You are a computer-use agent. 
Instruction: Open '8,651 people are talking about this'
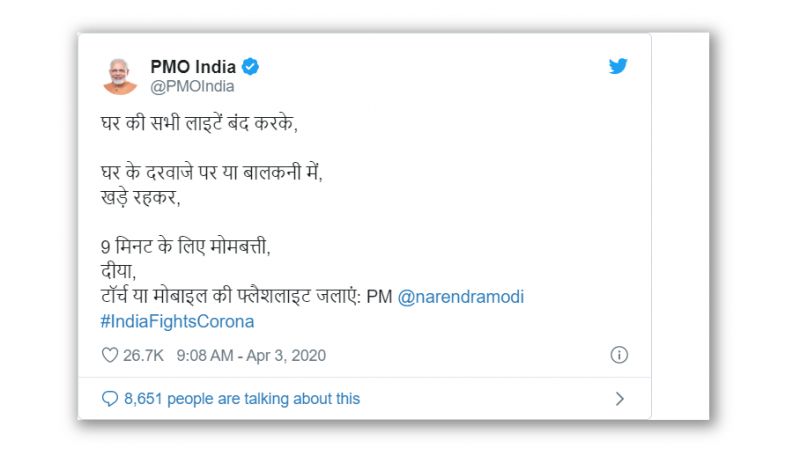(x=242, y=398)
